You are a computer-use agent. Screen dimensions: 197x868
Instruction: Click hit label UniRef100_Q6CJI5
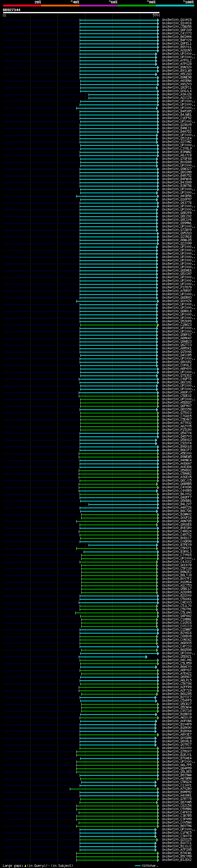(177, 481)
